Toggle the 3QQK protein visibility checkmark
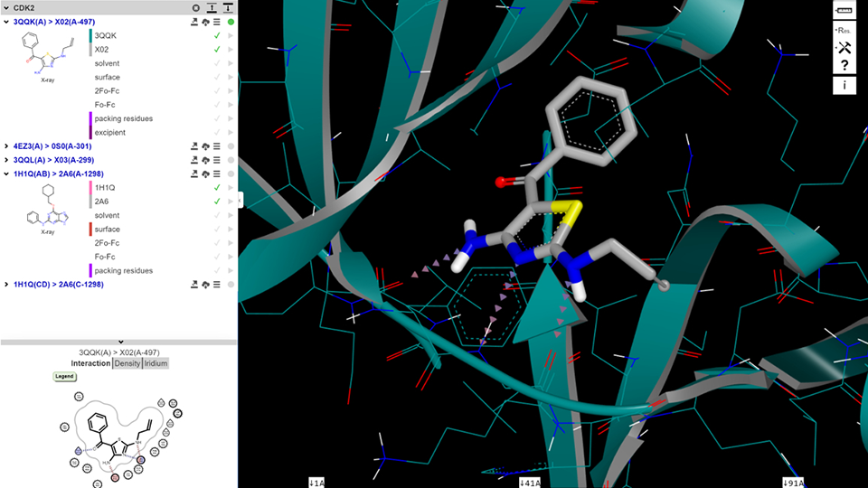The width and height of the screenshot is (868, 488). [x=217, y=35]
